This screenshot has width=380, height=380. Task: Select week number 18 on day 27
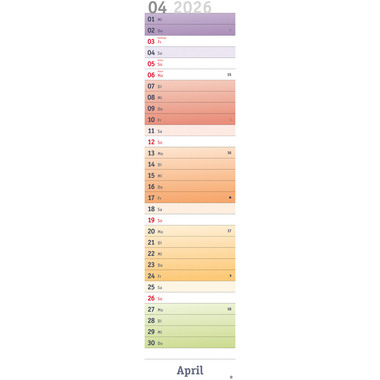click(x=229, y=309)
